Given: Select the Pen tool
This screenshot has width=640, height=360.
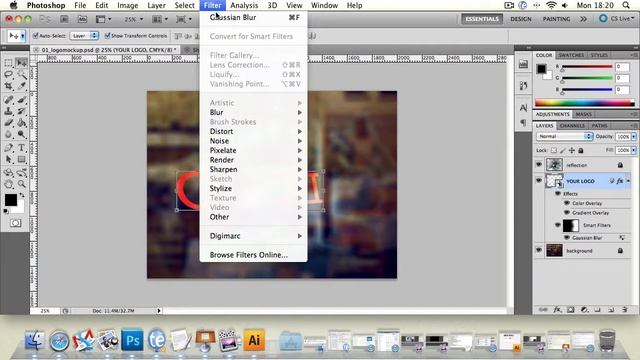Looking at the screenshot, I should pos(9,148).
